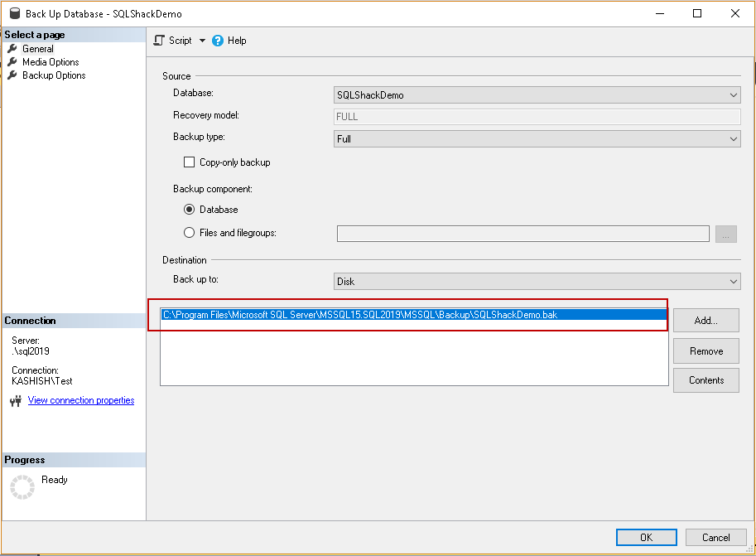Screen dimensions: 756x556
Task: Open the General page
Action: (38, 49)
